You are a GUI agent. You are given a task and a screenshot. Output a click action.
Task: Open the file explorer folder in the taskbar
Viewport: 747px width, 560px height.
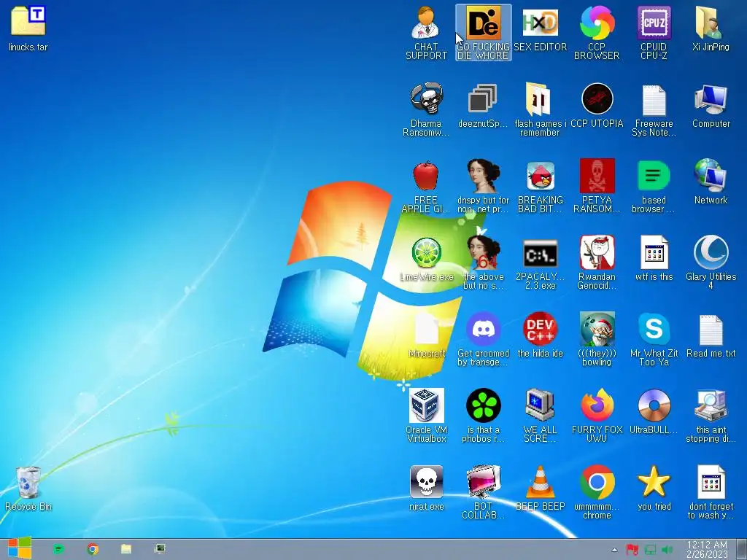(126, 549)
